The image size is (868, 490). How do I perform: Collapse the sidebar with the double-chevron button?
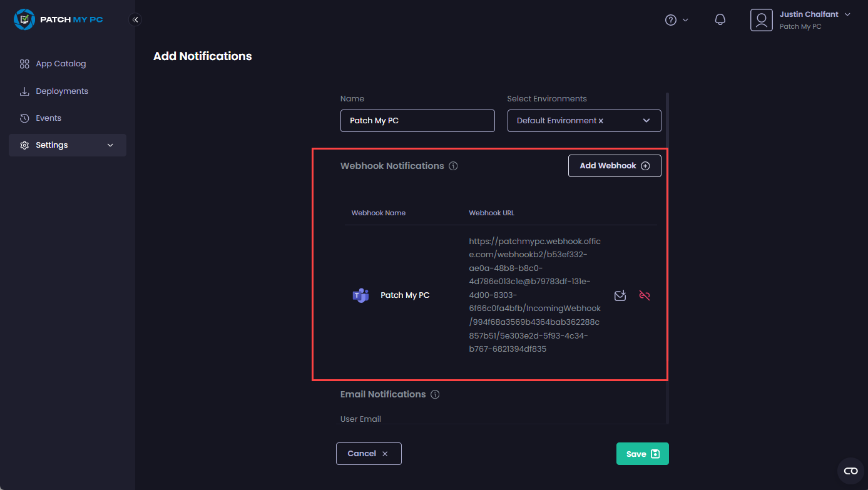pyautogui.click(x=135, y=19)
